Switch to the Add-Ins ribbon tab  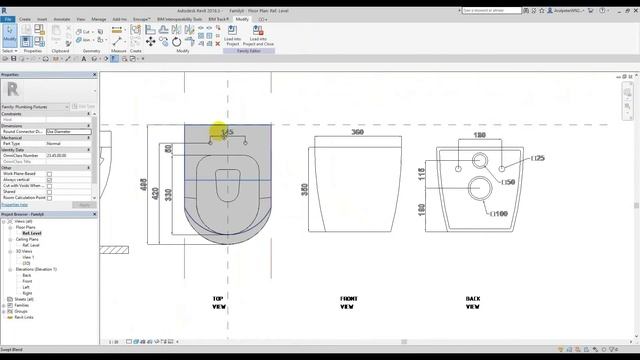pos(120,19)
